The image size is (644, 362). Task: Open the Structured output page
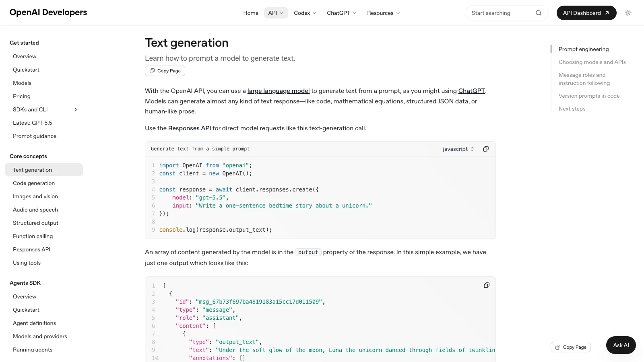(35, 223)
